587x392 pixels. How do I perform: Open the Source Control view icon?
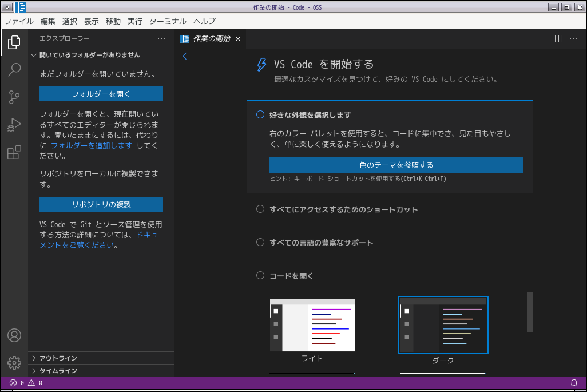(14, 97)
